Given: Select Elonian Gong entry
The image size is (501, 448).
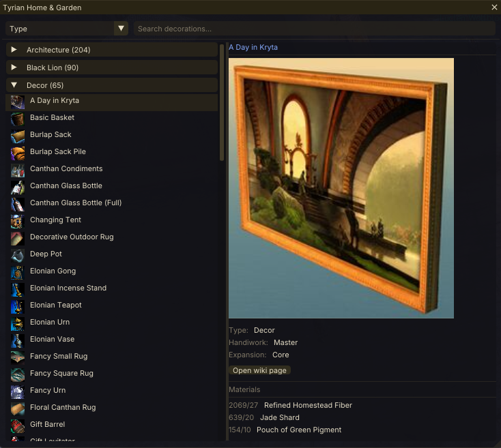Looking at the screenshot, I should pyautogui.click(x=112, y=273).
